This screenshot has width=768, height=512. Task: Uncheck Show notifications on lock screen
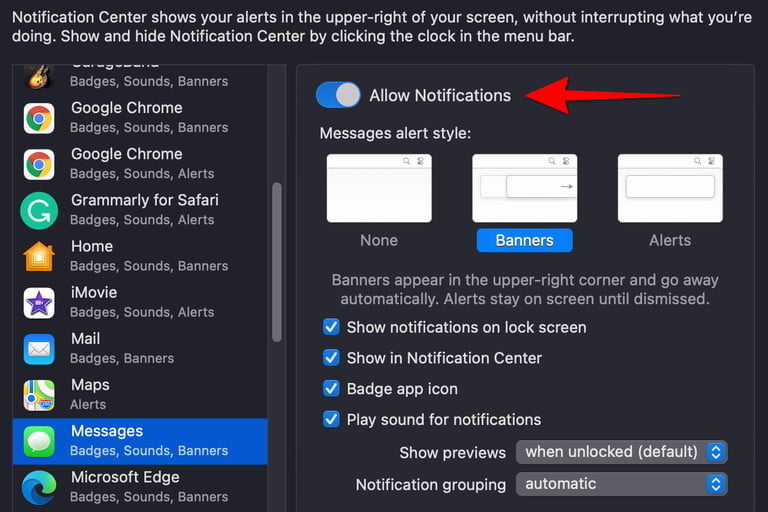(x=331, y=327)
